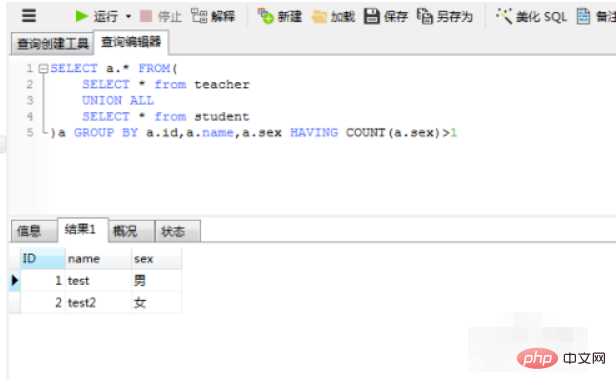Click the Load folder icon
The image size is (616, 391).
[319, 17]
